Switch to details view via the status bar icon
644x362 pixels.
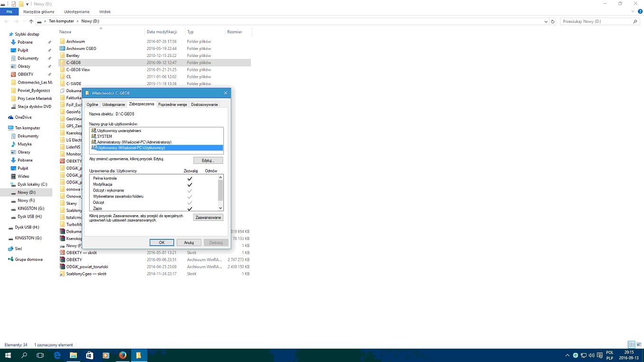pos(631,344)
